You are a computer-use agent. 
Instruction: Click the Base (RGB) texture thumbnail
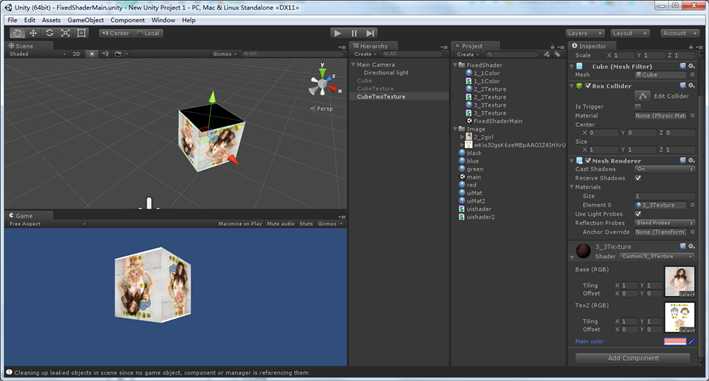pyautogui.click(x=679, y=282)
